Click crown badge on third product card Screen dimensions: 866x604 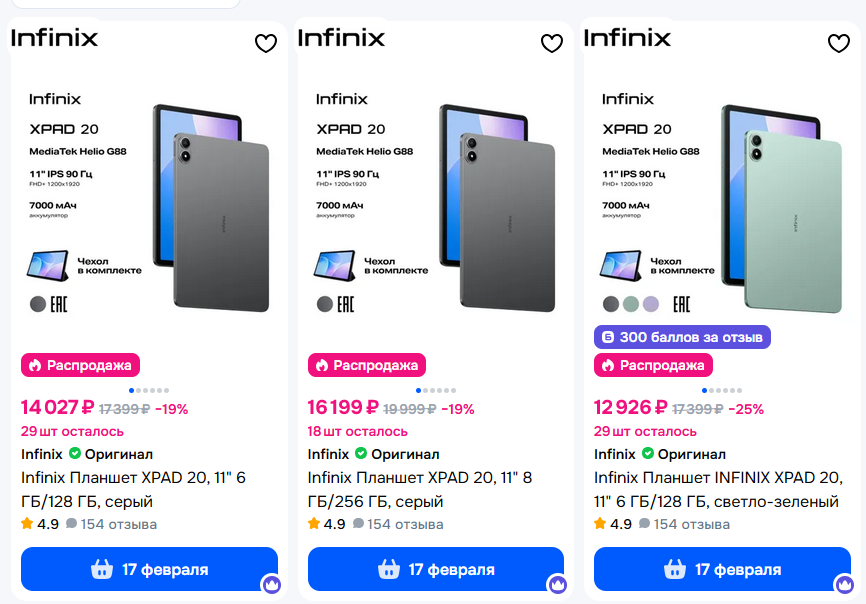point(843,584)
